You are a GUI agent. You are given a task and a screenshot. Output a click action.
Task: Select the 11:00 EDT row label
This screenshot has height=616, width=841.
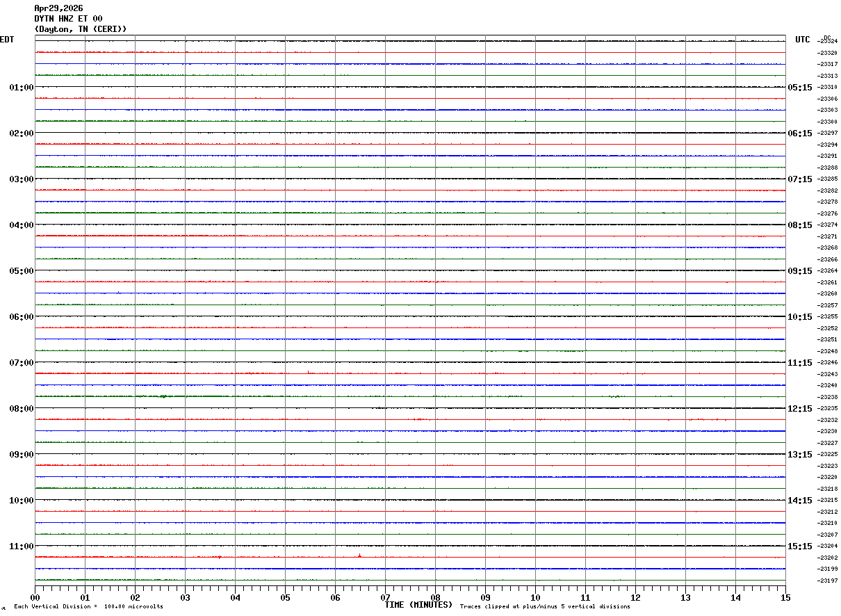coord(22,546)
